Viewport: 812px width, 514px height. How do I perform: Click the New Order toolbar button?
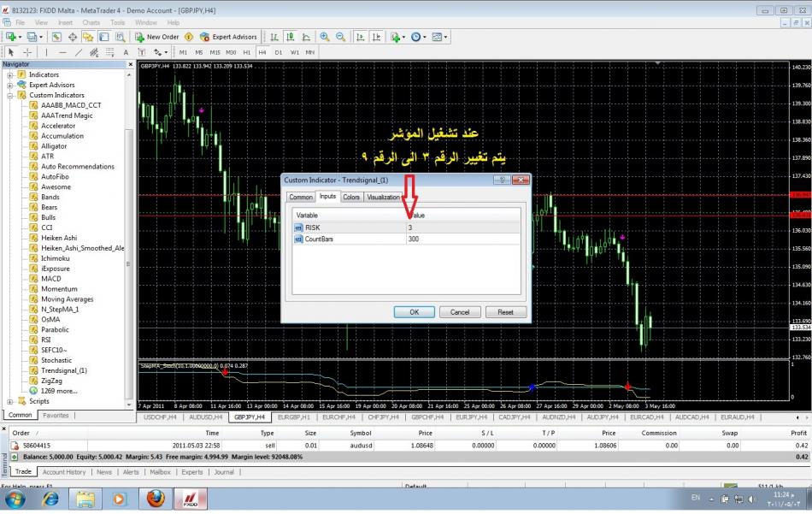click(157, 37)
